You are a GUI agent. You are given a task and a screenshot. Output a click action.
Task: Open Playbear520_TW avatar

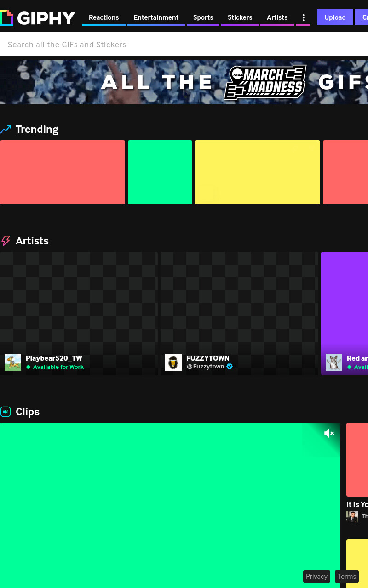click(13, 362)
